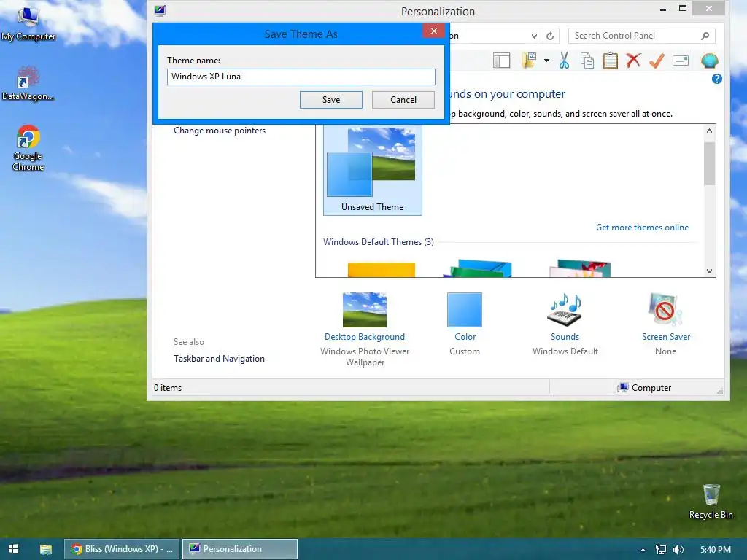Expand the address bar history dropdown
Screen dimensions: 747x560
(534, 36)
